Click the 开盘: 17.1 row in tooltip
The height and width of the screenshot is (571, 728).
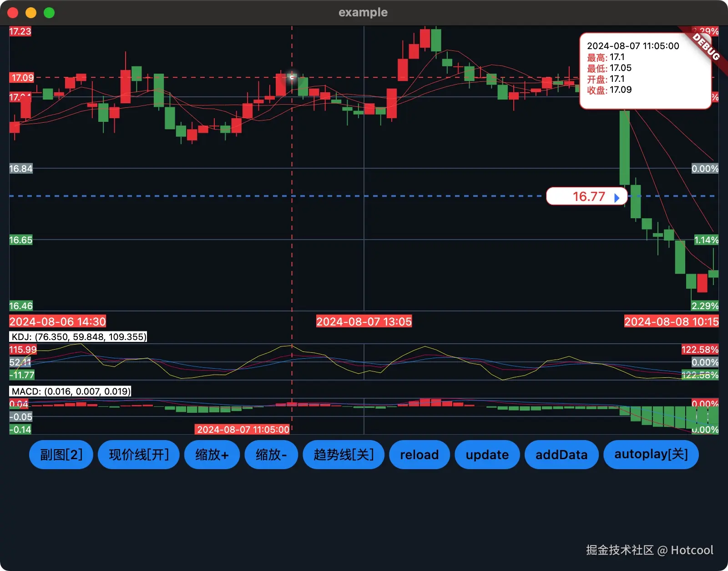click(606, 79)
